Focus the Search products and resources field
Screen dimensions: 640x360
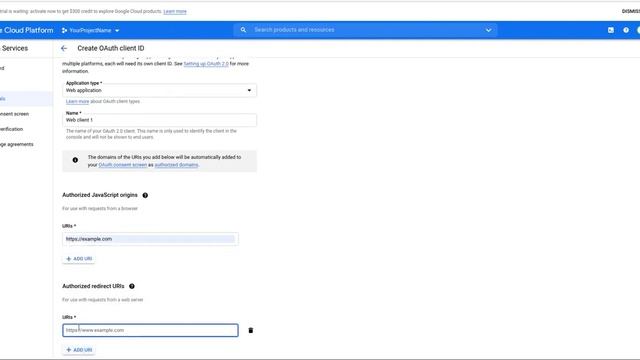365,30
